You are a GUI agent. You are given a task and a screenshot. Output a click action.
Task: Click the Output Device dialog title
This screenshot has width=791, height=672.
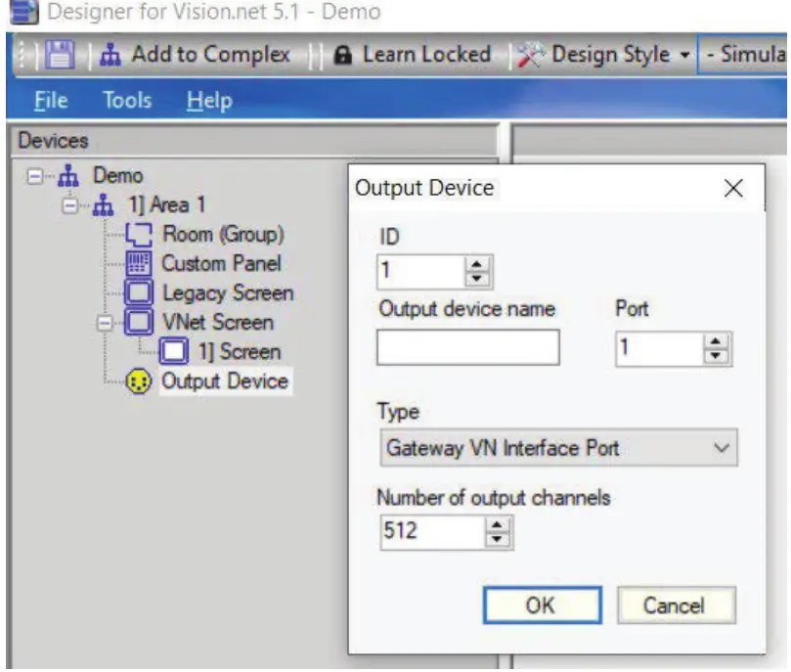point(424,188)
